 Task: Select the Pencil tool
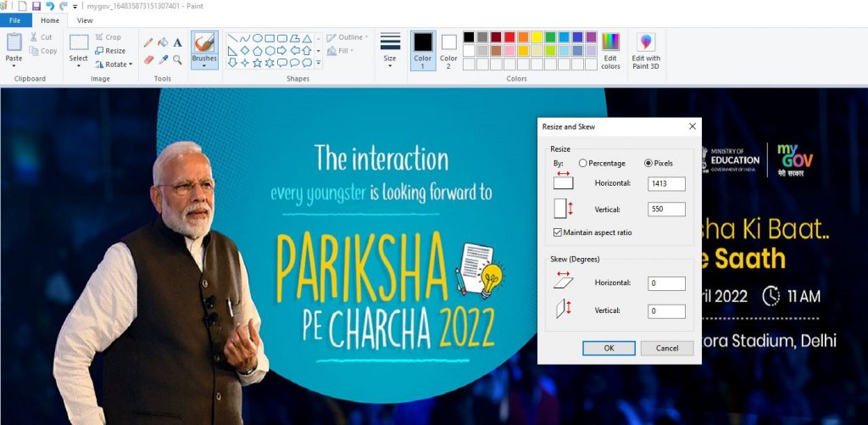click(148, 42)
